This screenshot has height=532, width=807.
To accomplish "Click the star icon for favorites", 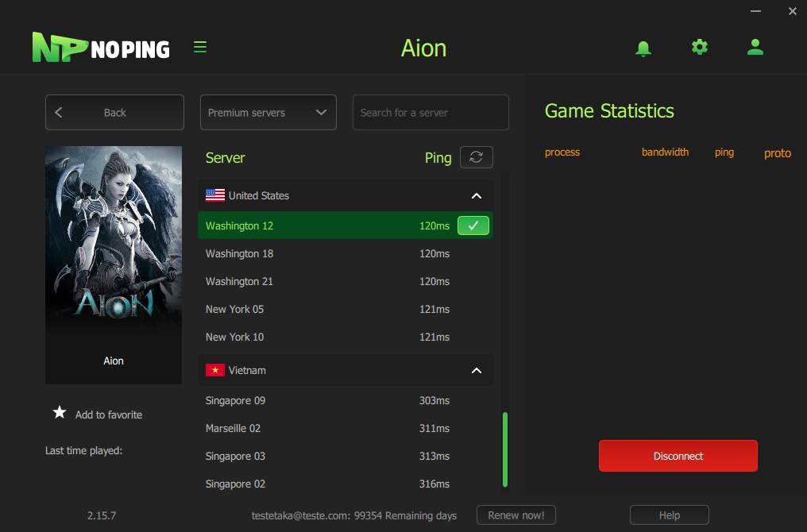I will tap(60, 412).
